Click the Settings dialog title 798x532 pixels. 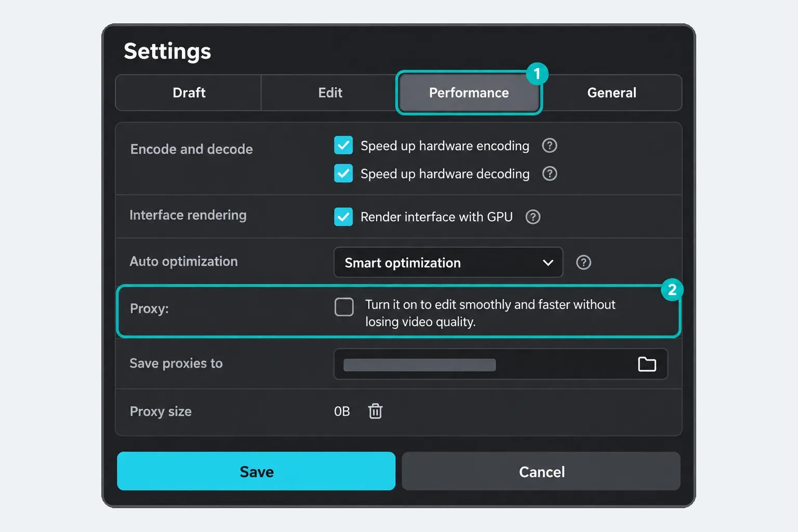[x=167, y=51]
